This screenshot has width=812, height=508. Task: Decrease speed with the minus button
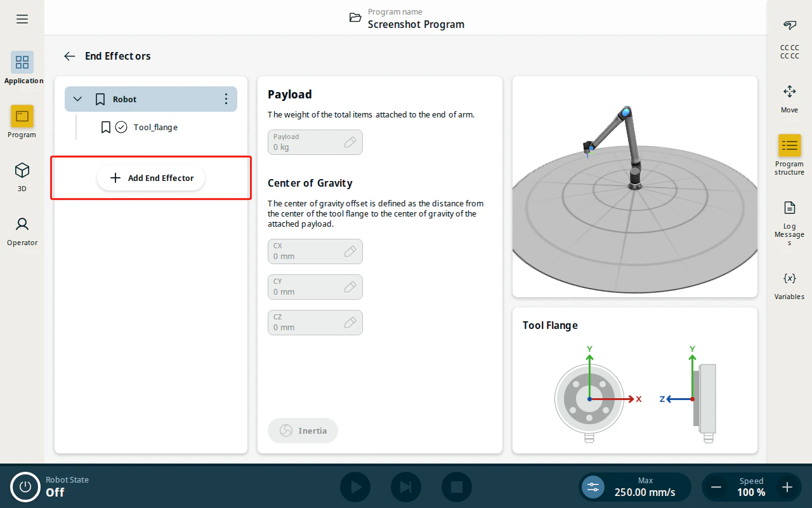click(716, 487)
